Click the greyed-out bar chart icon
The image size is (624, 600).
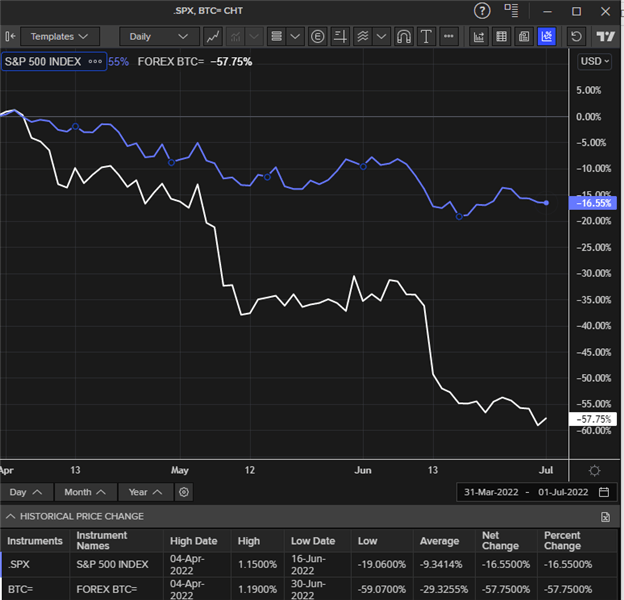[235, 37]
